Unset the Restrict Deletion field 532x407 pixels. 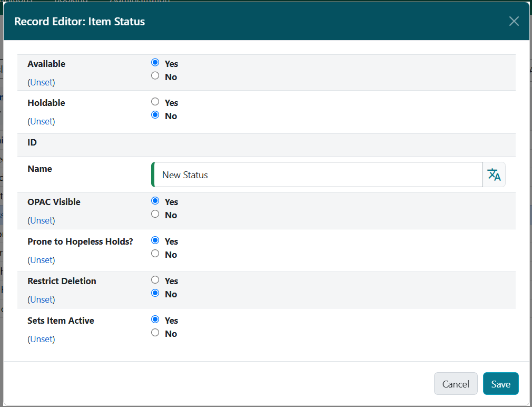tap(41, 299)
